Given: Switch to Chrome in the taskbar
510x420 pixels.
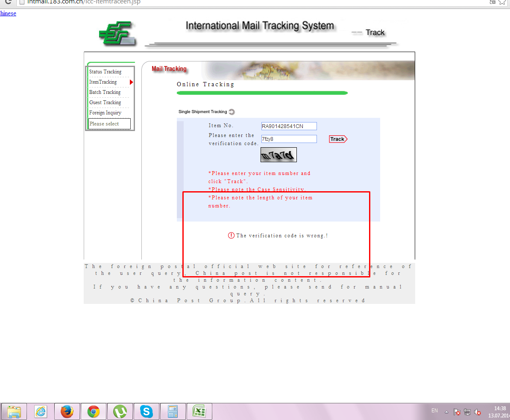Looking at the screenshot, I should [94, 411].
